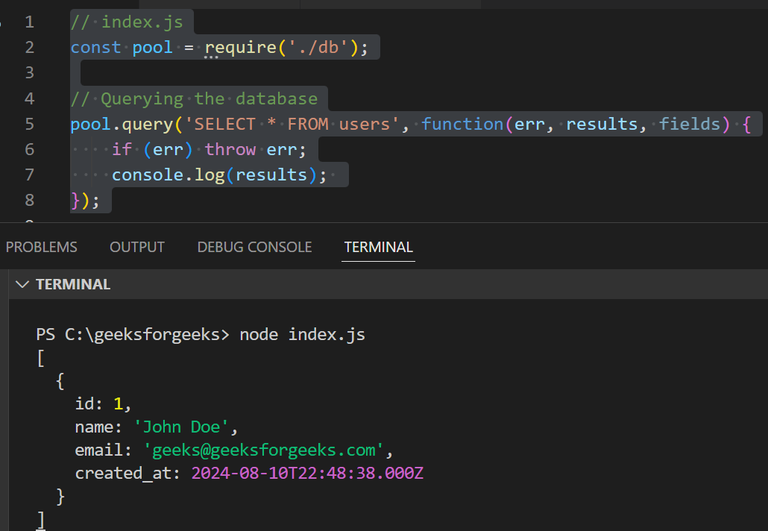768x531 pixels.
Task: Click line number 1 in gutter
Action: (29, 22)
